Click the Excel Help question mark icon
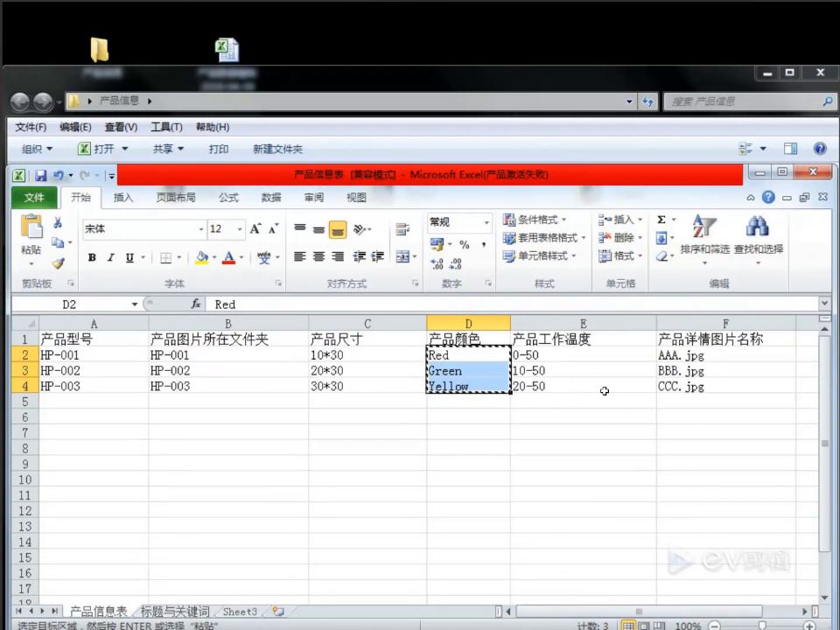The width and height of the screenshot is (840, 630). pos(768,198)
